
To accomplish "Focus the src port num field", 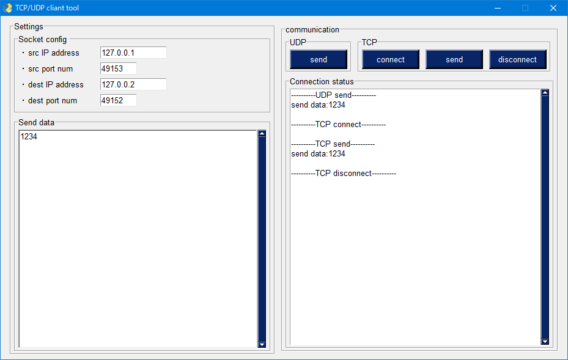I will (118, 69).
